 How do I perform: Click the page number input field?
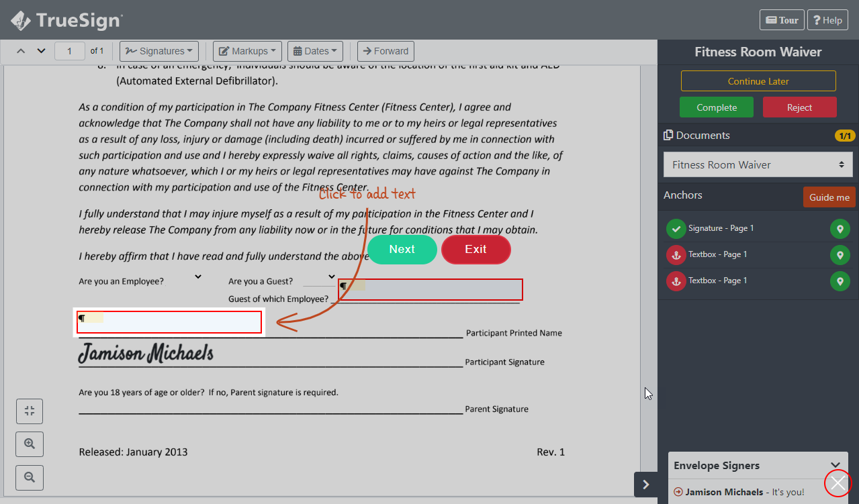[69, 50]
